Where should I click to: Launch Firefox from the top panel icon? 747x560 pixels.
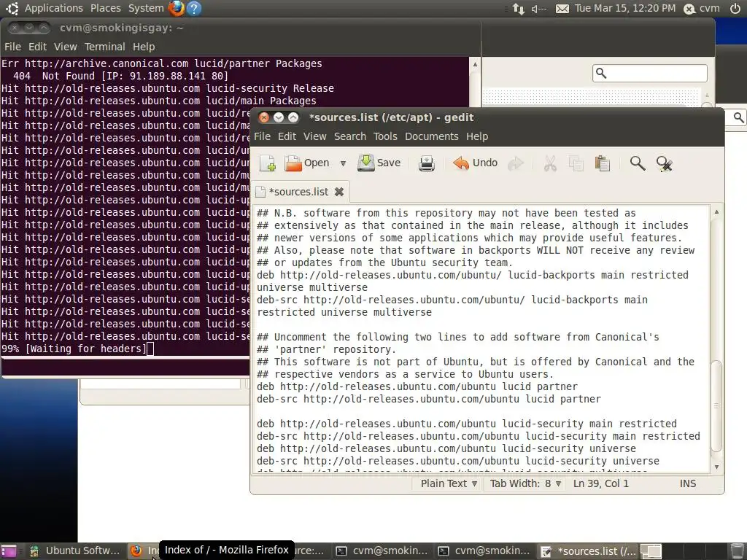click(177, 8)
